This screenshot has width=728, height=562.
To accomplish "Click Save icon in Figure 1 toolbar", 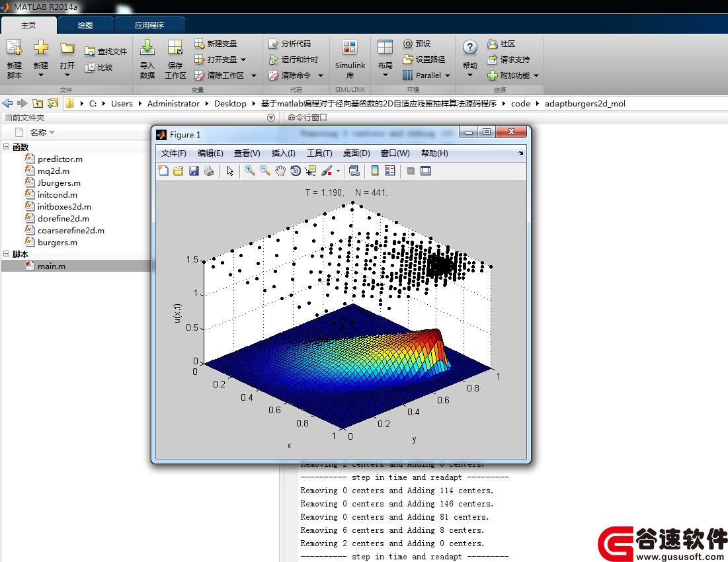I will 194,171.
